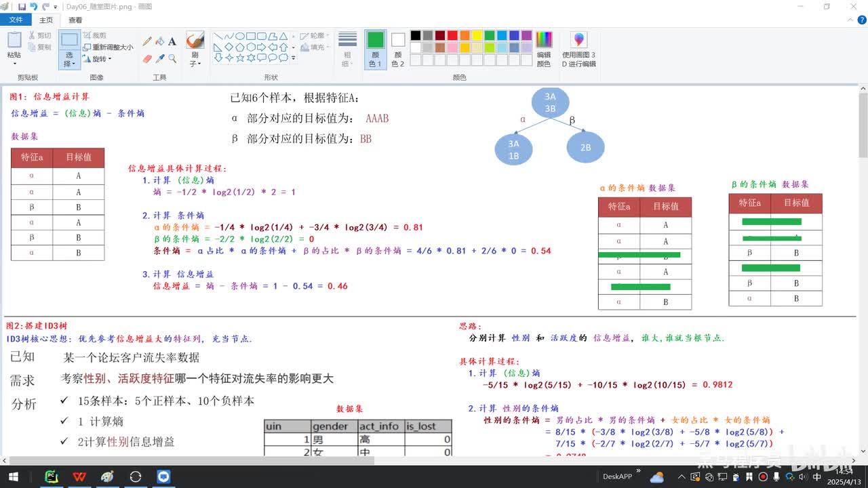Select the Color picker eyedropper tool
This screenshot has width=868, height=488.
tap(160, 59)
